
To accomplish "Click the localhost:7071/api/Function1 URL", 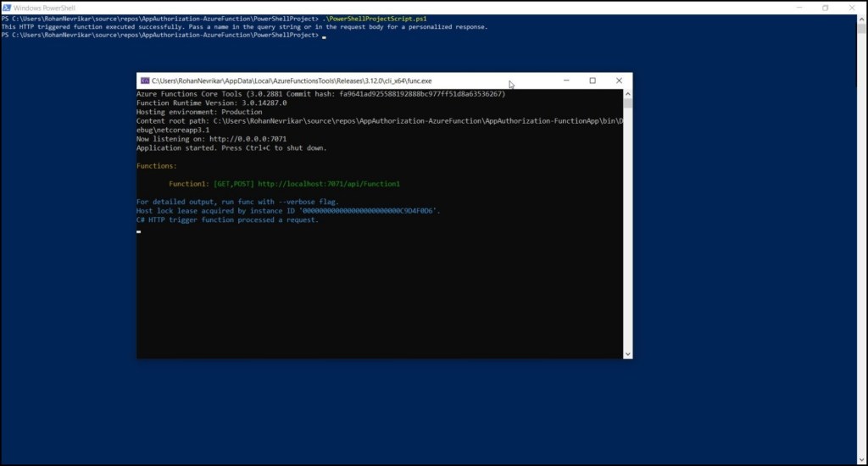I will [x=328, y=184].
